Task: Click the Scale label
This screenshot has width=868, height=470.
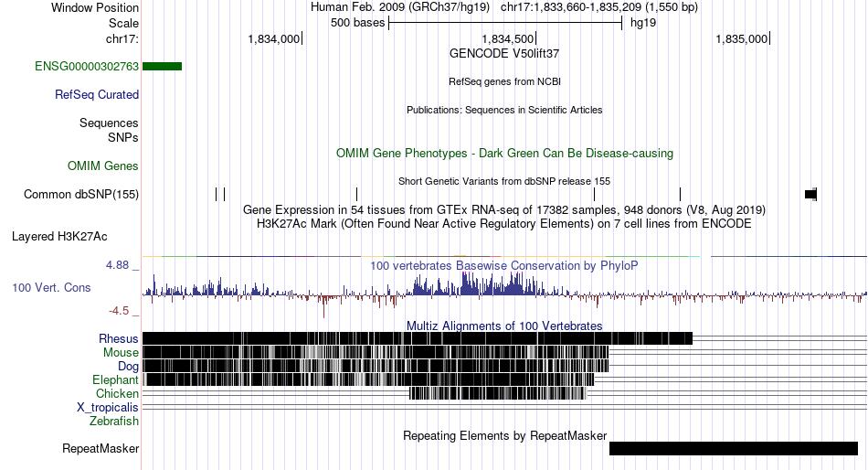Action: [x=123, y=23]
